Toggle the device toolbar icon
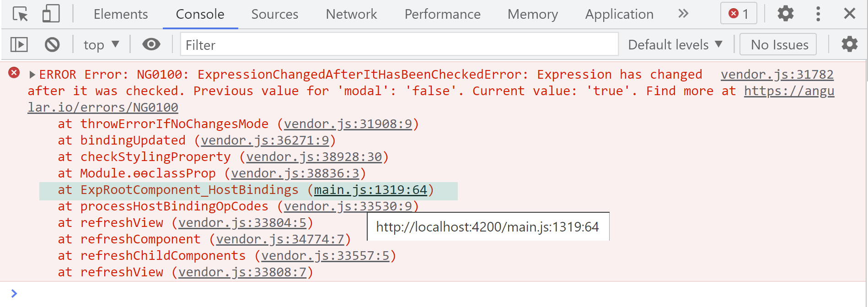This screenshot has height=307, width=868. pyautogui.click(x=51, y=14)
